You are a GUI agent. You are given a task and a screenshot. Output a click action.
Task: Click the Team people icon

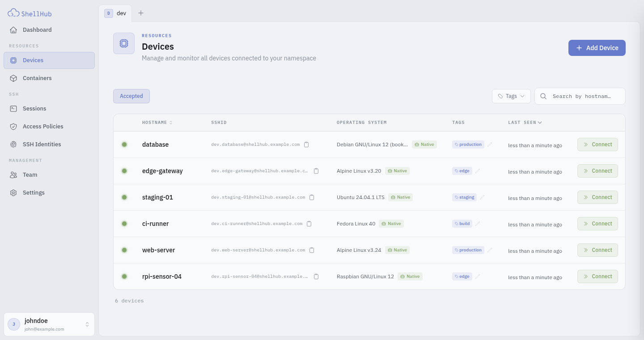point(13,175)
